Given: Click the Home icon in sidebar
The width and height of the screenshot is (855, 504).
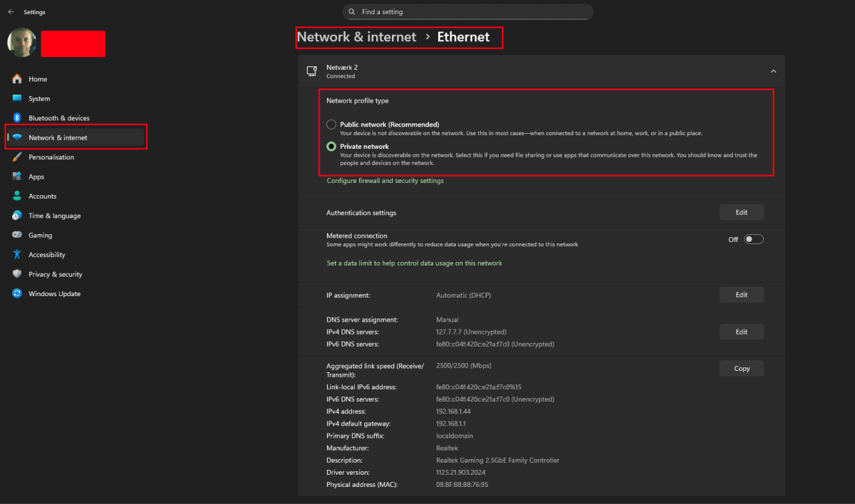Looking at the screenshot, I should (x=17, y=79).
